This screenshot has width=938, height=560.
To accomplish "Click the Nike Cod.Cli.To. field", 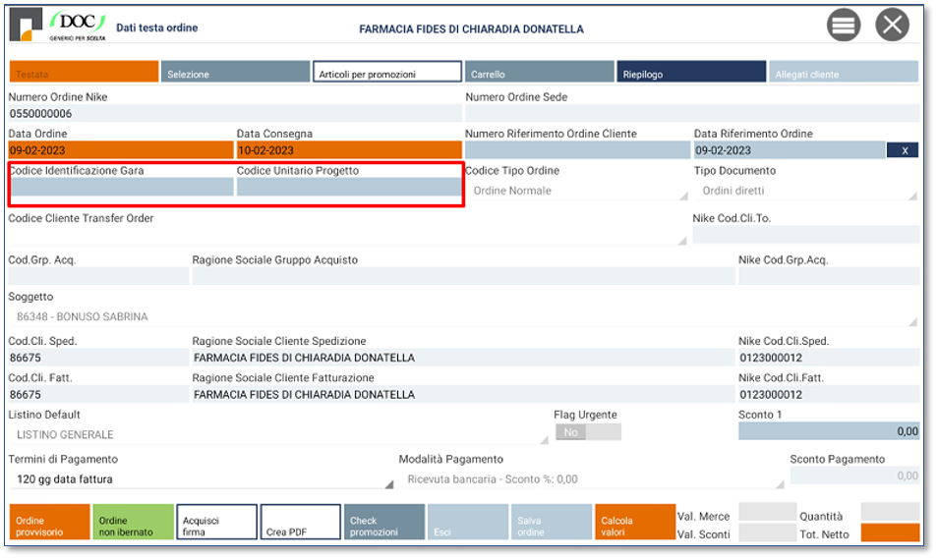I will [806, 234].
